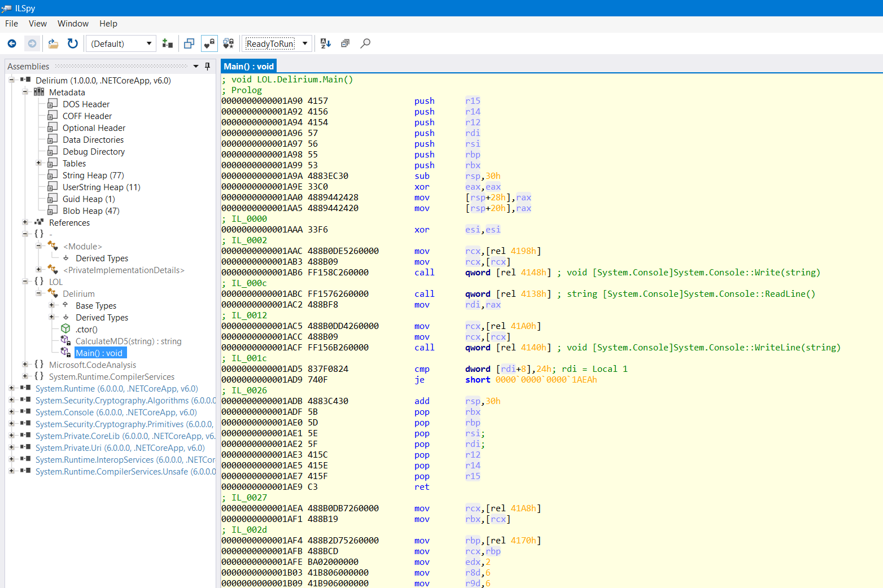883x588 pixels.
Task: Open the View menu
Action: (x=37, y=24)
